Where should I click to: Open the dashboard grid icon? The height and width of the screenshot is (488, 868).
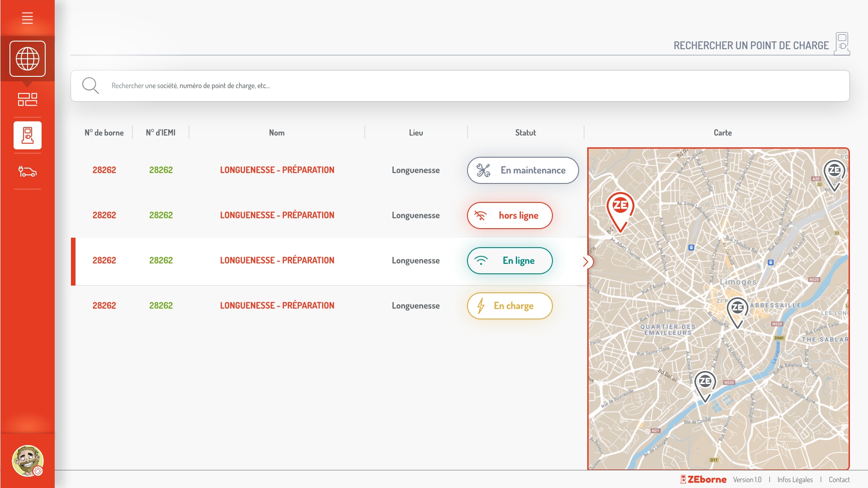28,99
